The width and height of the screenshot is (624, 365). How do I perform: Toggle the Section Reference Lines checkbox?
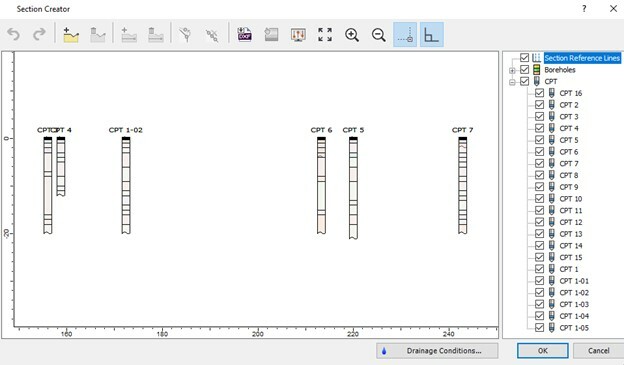point(525,58)
